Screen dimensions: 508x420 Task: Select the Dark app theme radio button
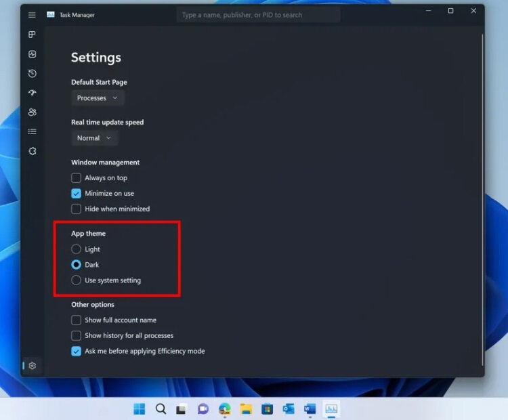76,265
